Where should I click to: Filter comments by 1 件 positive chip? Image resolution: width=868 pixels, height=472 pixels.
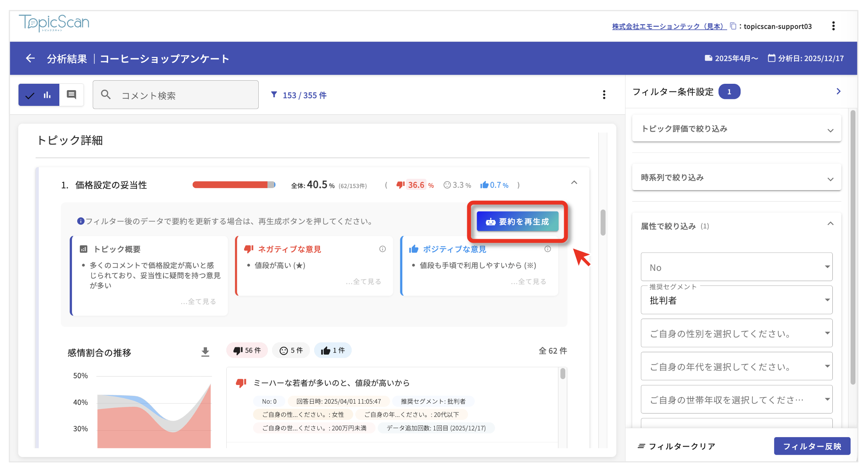click(x=333, y=351)
